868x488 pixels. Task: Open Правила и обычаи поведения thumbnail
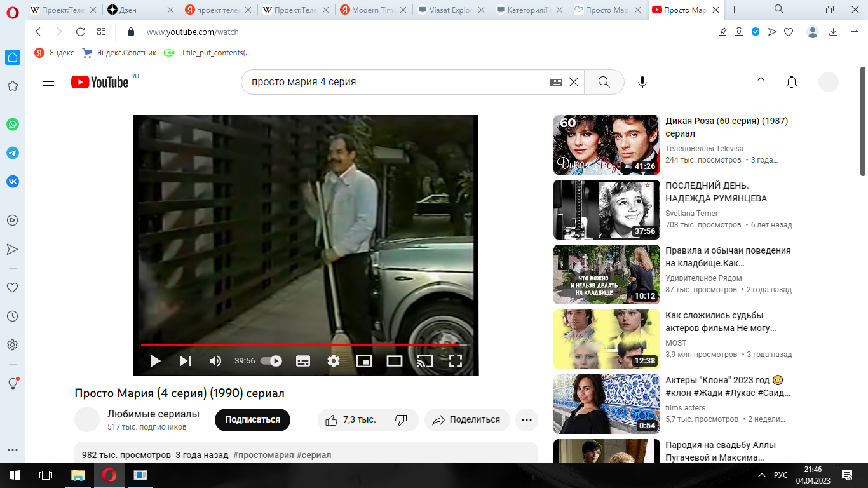tap(607, 274)
